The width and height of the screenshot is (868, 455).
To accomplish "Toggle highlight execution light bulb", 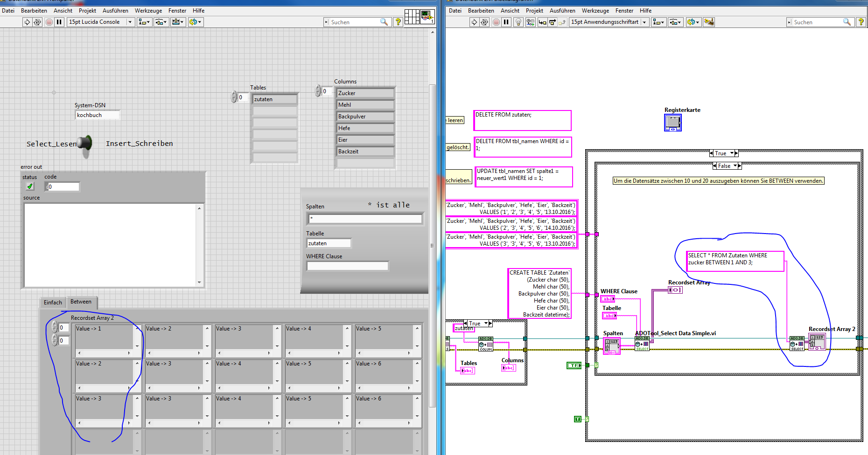I will pyautogui.click(x=518, y=22).
